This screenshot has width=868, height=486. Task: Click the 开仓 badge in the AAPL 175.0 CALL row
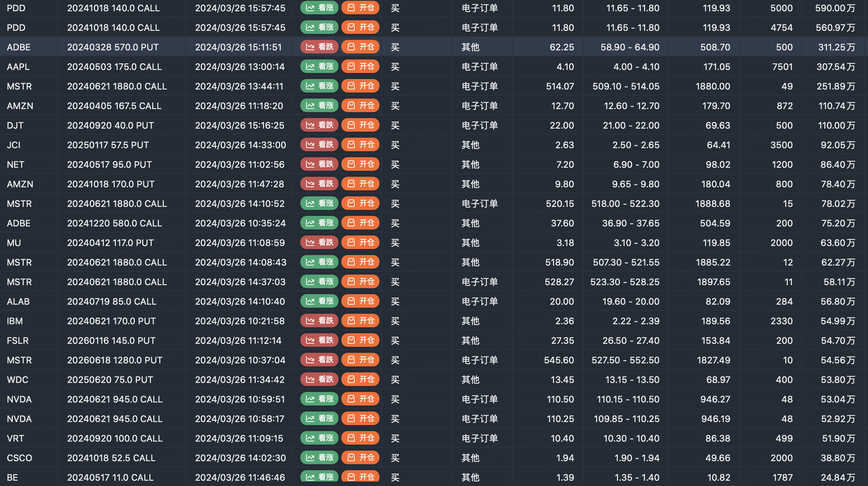coord(360,67)
